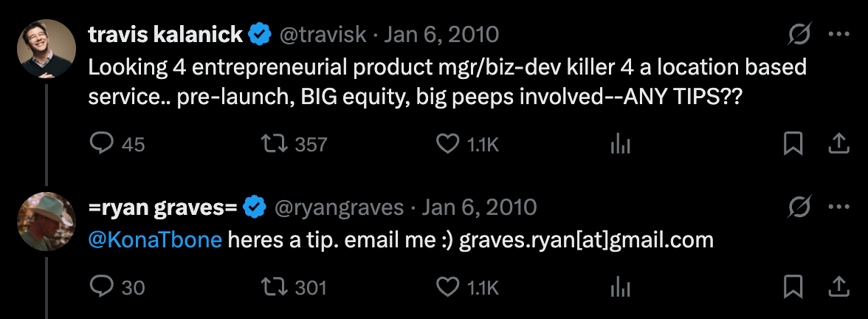The width and height of the screenshot is (868, 319).
Task: View analytics for ryan graves' tweet
Action: pyautogui.click(x=620, y=287)
